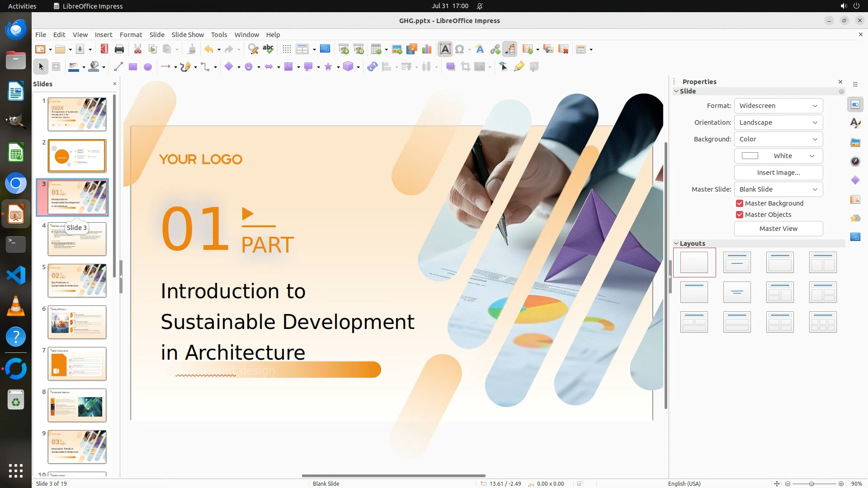This screenshot has height=488, width=868.
Task: Uncheck the Master Background checkbox
Action: [x=740, y=203]
